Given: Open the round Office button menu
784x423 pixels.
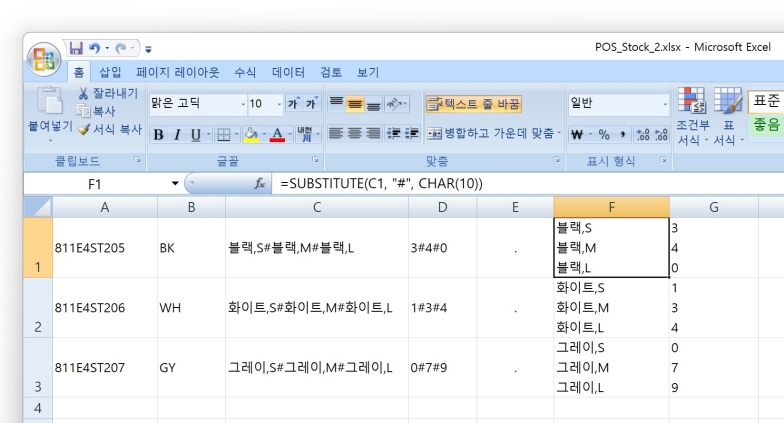Looking at the screenshot, I should [44, 59].
